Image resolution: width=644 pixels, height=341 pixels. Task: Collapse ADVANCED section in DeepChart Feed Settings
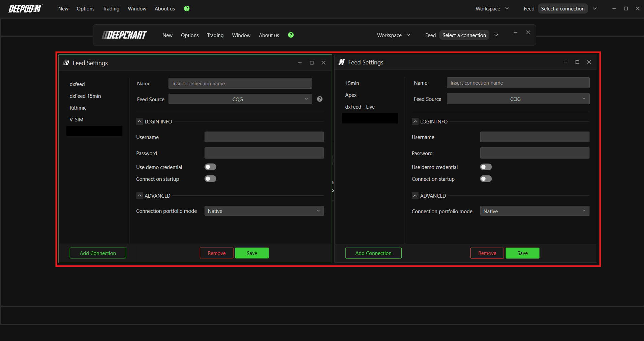click(x=140, y=196)
